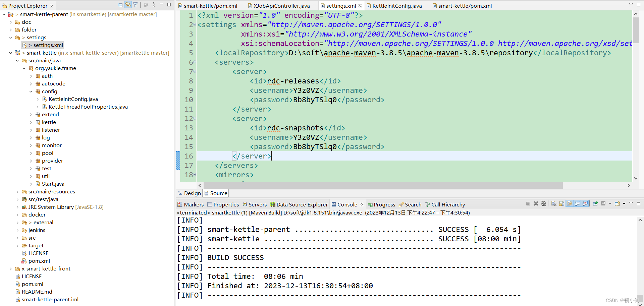Collapse the config package
The width and height of the screenshot is (644, 306).
pos(31,91)
